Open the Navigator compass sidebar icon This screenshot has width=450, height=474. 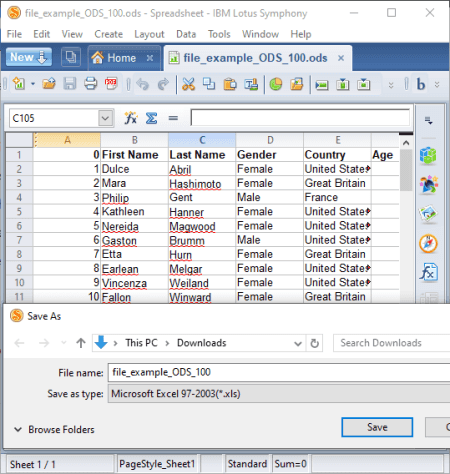428,243
